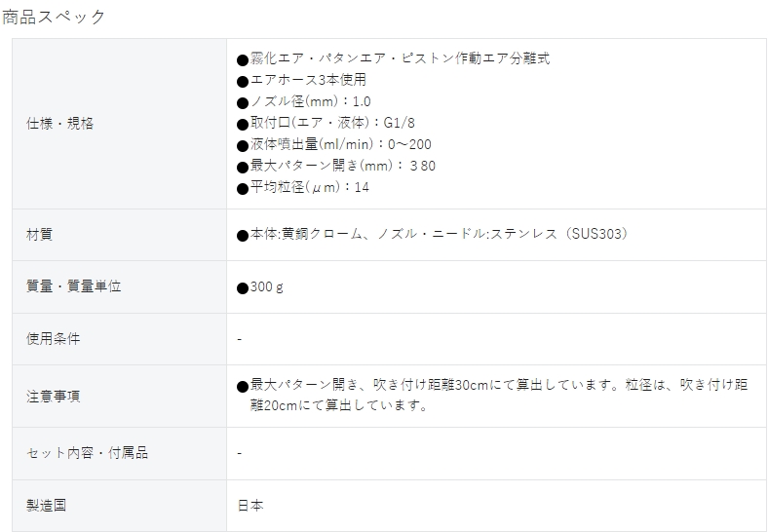The width and height of the screenshot is (768, 532).
Task: Click the 最大パターン開き(mm) spec line
Action: 336,166
